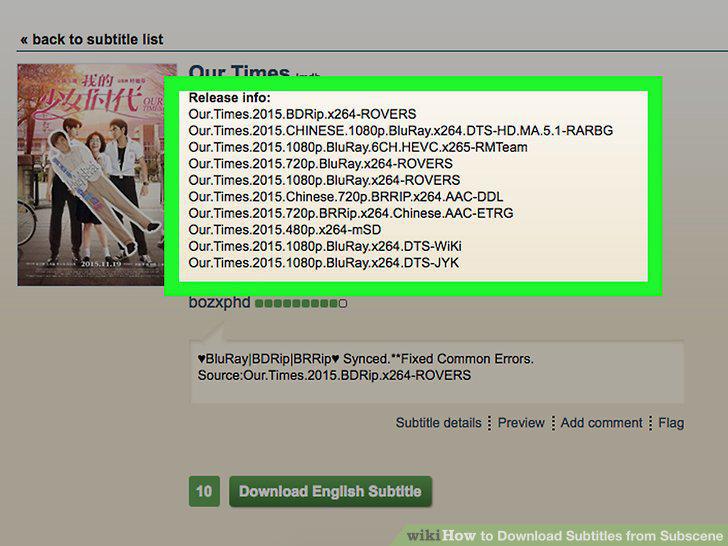Screen dimensions: 728x546
Task: Select Our.Times.2015.480p.x264-mSD line
Action: [285, 230]
